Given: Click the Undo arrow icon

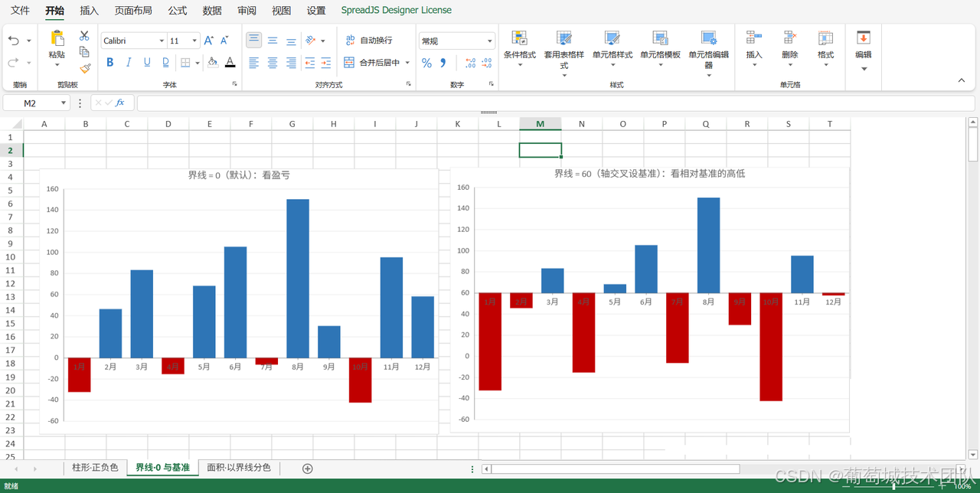Looking at the screenshot, I should tap(14, 41).
